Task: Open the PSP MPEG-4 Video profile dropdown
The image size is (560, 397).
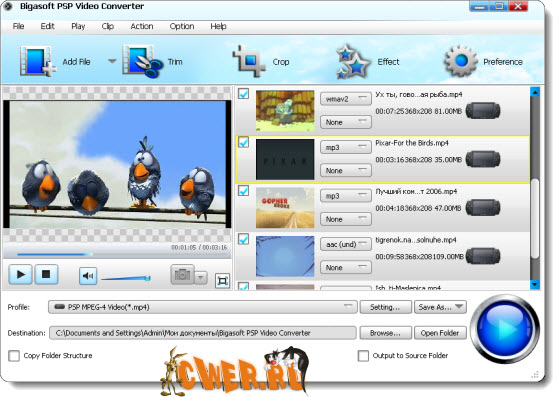Action: [x=202, y=307]
